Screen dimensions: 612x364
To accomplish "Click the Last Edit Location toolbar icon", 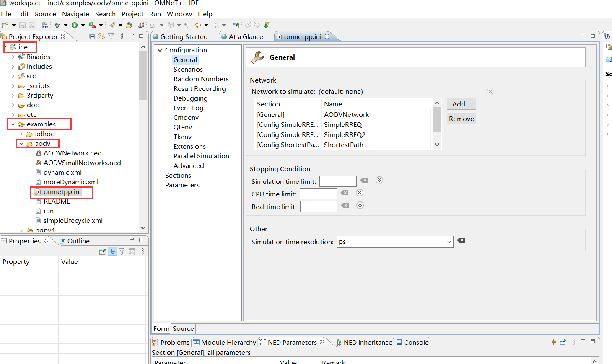I will pyautogui.click(x=188, y=25).
